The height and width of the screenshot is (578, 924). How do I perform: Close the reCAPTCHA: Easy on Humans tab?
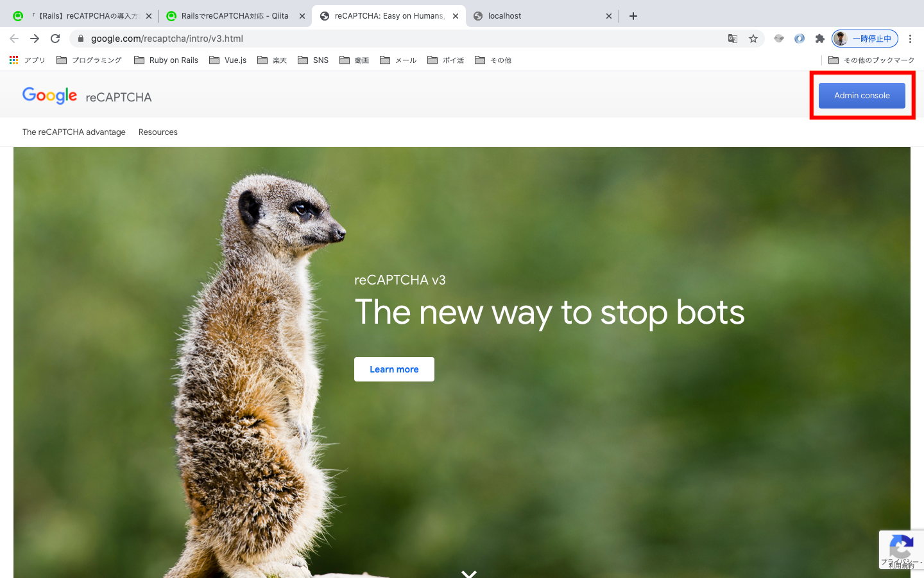(456, 16)
